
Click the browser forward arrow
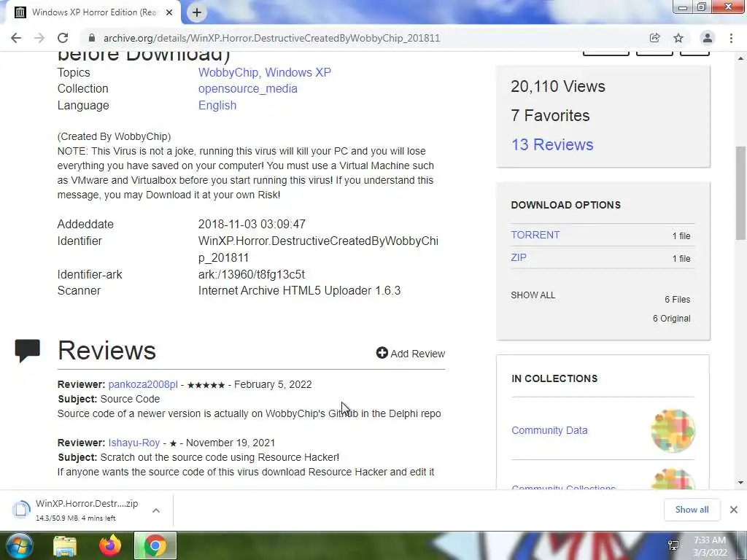pos(39,38)
